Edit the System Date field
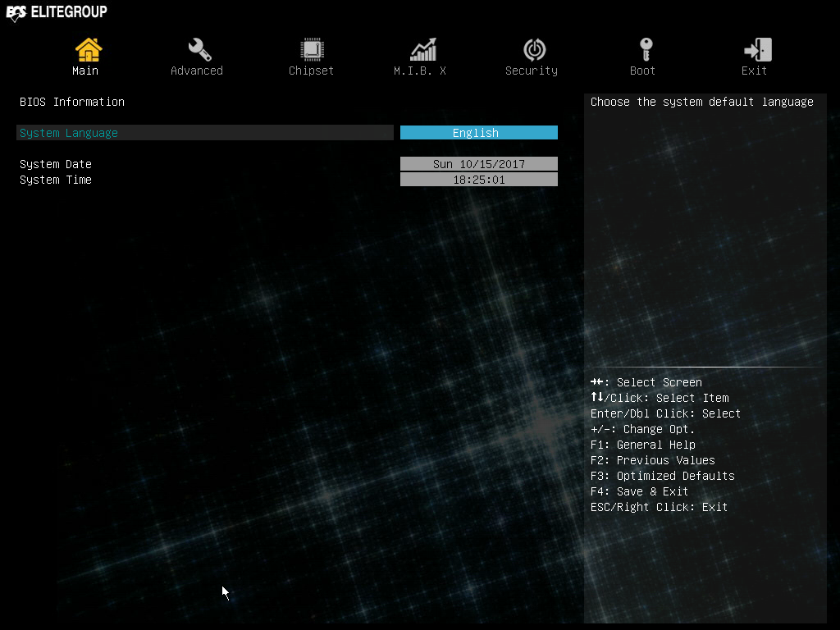Screen dimensions: 840x630 pyautogui.click(x=479, y=164)
